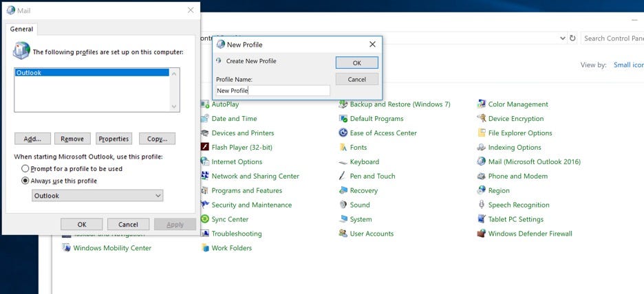Click the Remove profile button
The height and width of the screenshot is (294, 644).
[72, 139]
